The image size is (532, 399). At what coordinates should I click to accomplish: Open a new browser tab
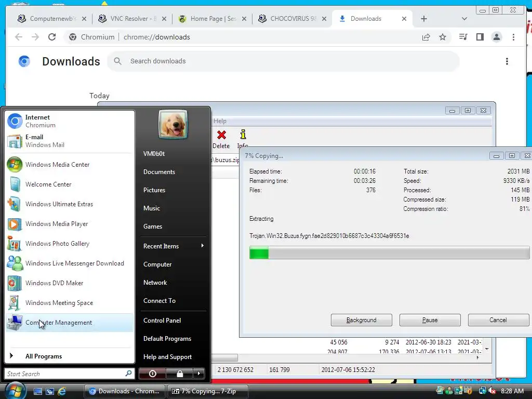tap(424, 19)
